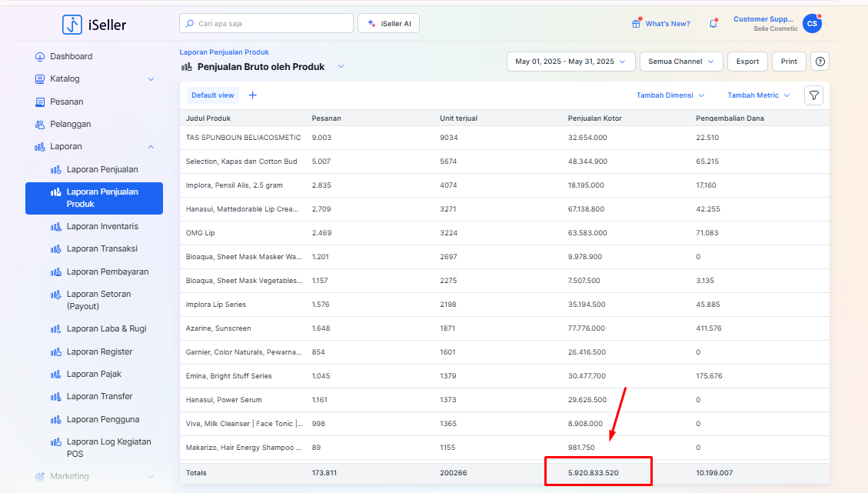This screenshot has width=868, height=493.
Task: Click the Export button
Action: coord(747,62)
